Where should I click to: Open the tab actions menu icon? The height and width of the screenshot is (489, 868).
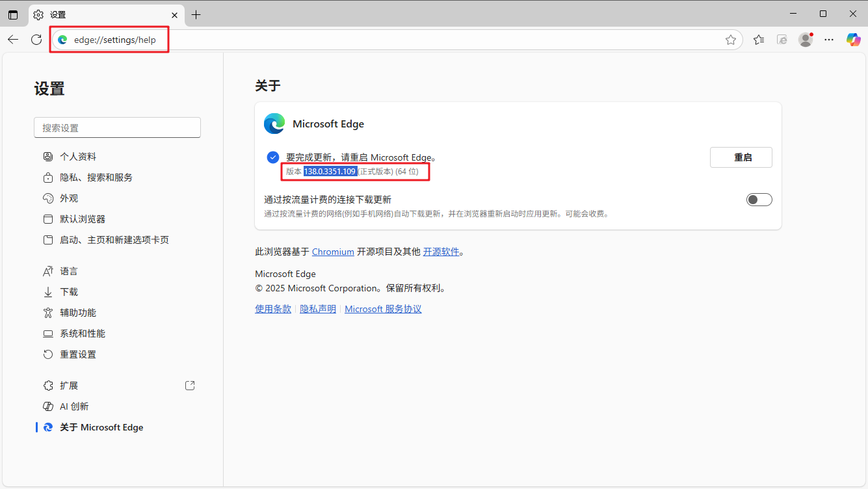tap(13, 14)
